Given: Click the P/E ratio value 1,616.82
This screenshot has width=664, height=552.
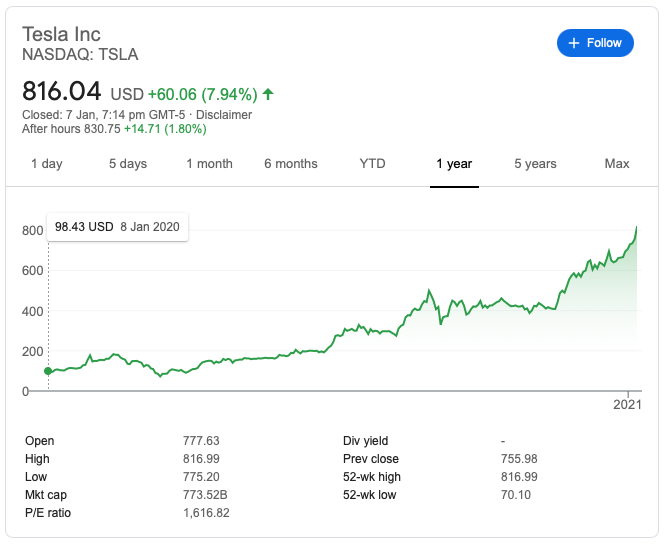Looking at the screenshot, I should [206, 513].
